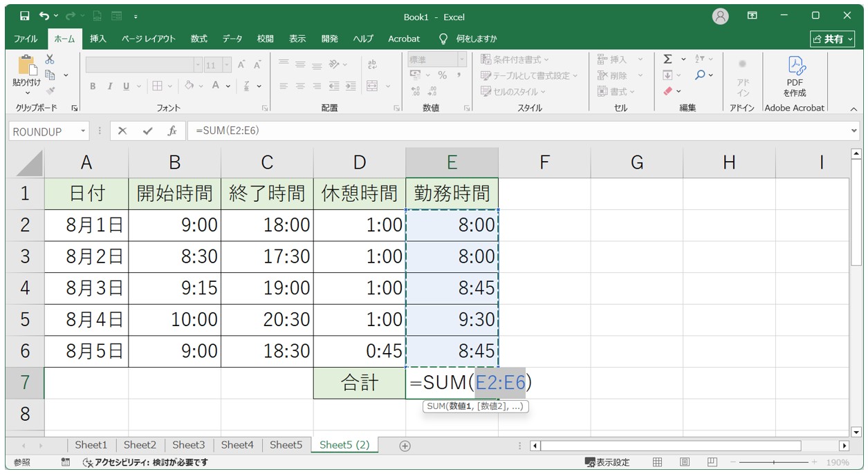The image size is (868, 474).
Task: Open the データ ribbon tab
Action: 232,39
